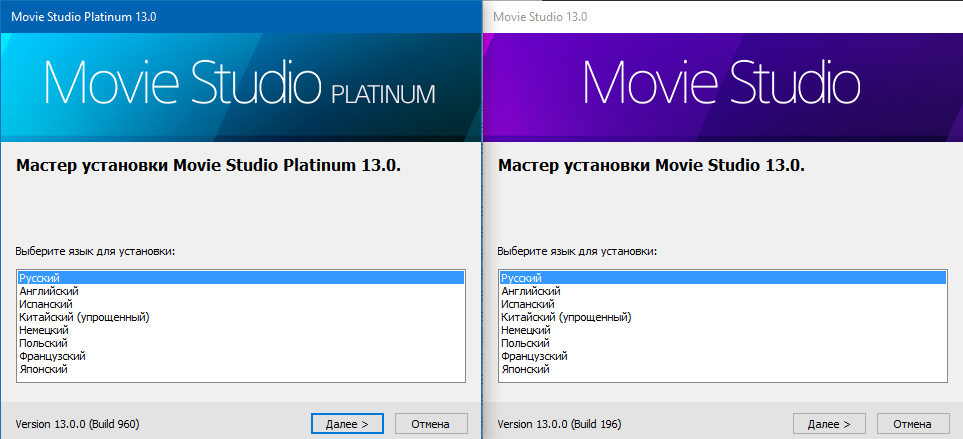963x439 pixels.
Task: Choose Немецкий in the Platinum installer language list
Action: 44,330
